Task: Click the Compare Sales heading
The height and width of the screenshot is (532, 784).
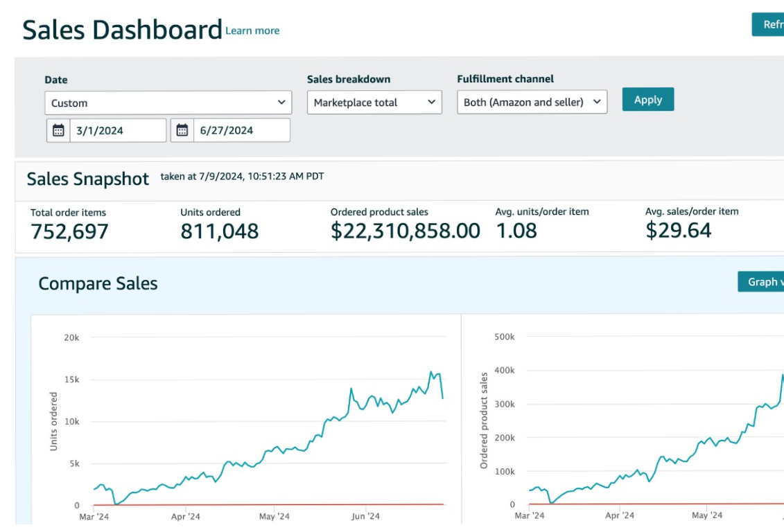Action: (98, 284)
